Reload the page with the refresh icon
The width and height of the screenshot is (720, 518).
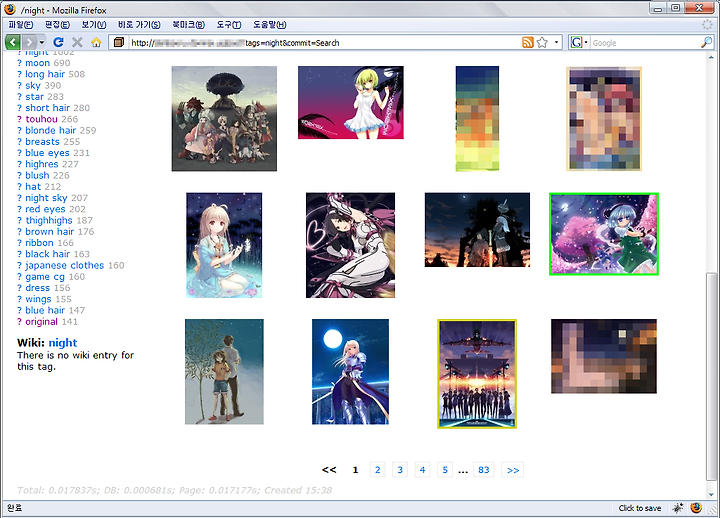[58, 42]
